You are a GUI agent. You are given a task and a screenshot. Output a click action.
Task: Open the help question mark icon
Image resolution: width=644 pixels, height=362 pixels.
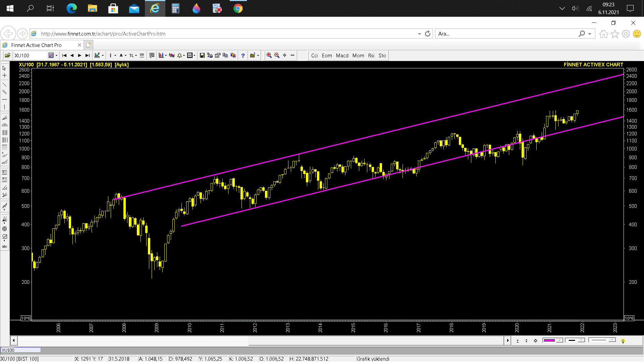(x=243, y=55)
